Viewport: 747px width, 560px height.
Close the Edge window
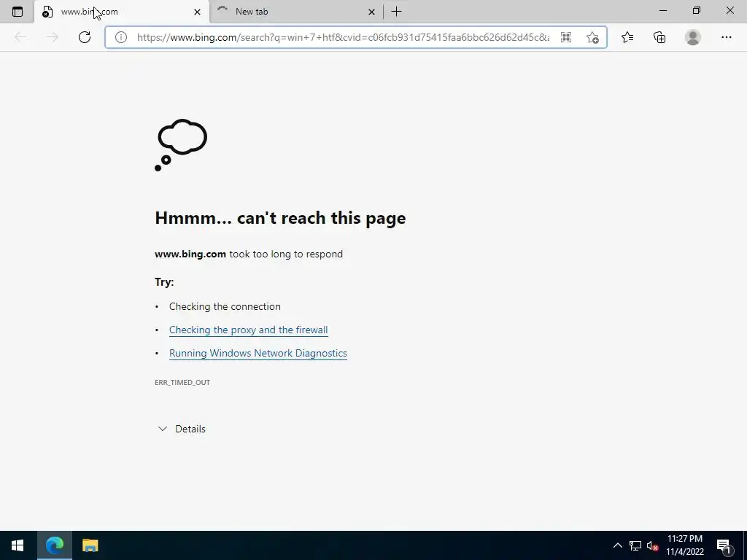coord(729,11)
